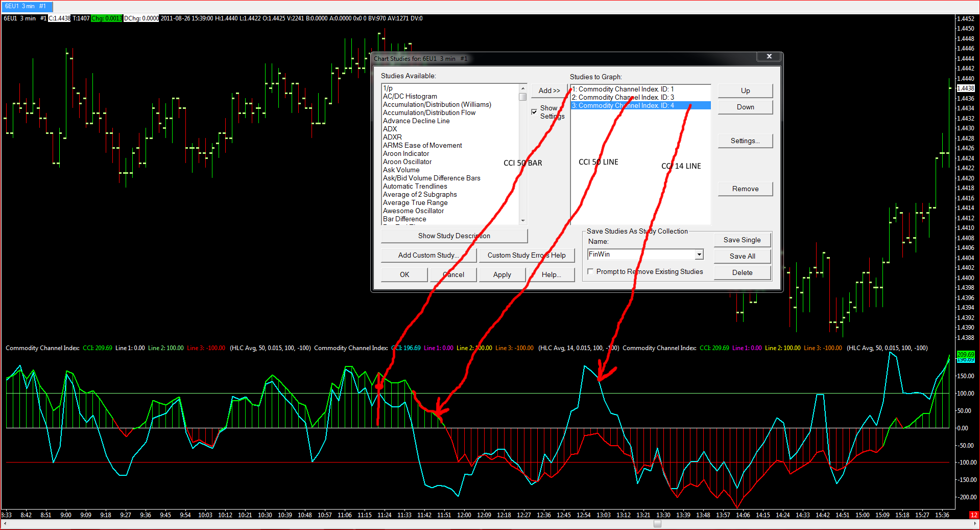Click the red 12 box at bottom right

pyautogui.click(x=974, y=515)
